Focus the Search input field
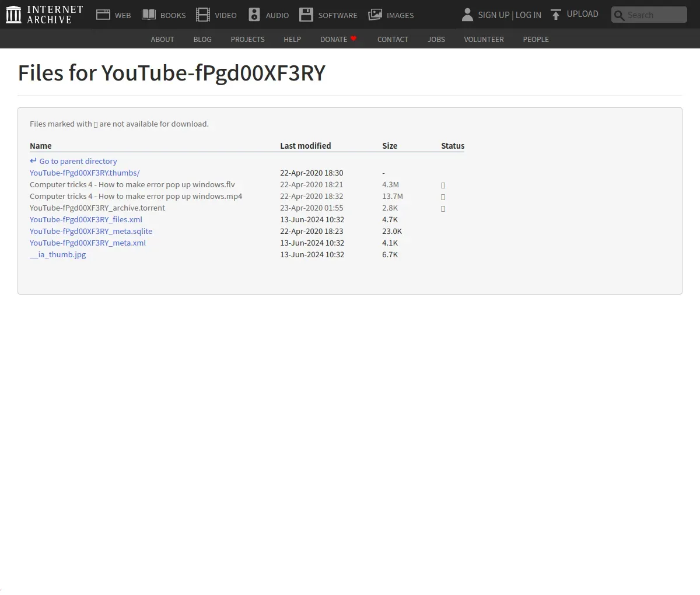This screenshot has width=700, height=595. tap(649, 15)
